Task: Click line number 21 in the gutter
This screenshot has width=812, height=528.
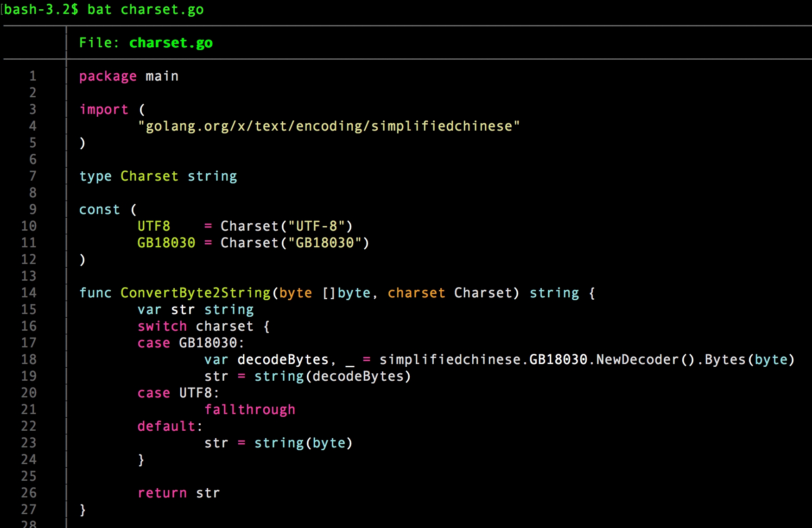Action: click(x=29, y=410)
